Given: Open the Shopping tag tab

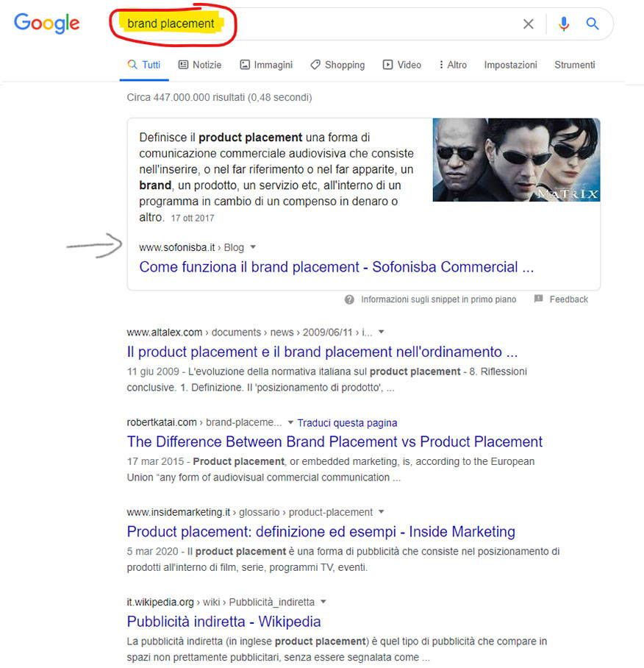Looking at the screenshot, I should 337,65.
